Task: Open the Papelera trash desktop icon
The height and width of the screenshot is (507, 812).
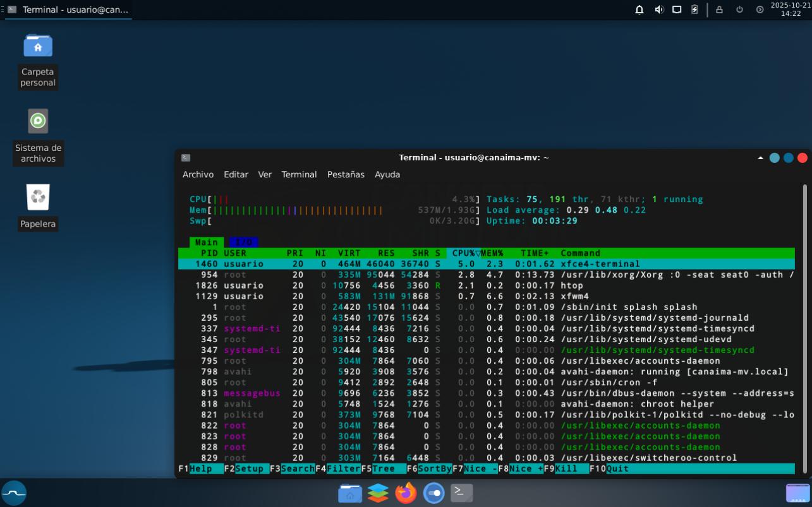Action: (x=38, y=198)
